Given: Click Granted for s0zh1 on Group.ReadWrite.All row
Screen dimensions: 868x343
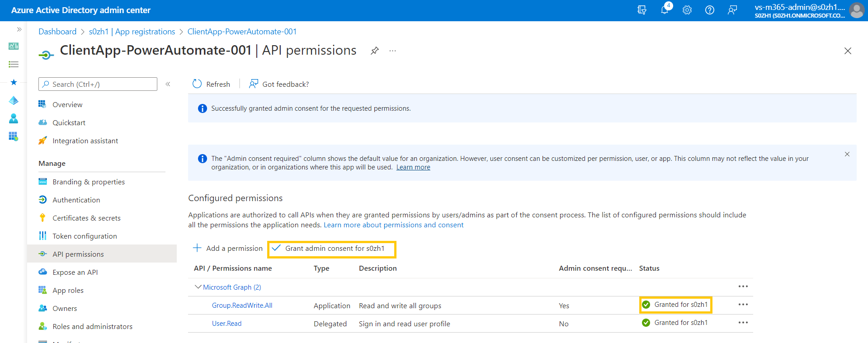Looking at the screenshot, I should pyautogui.click(x=675, y=305).
